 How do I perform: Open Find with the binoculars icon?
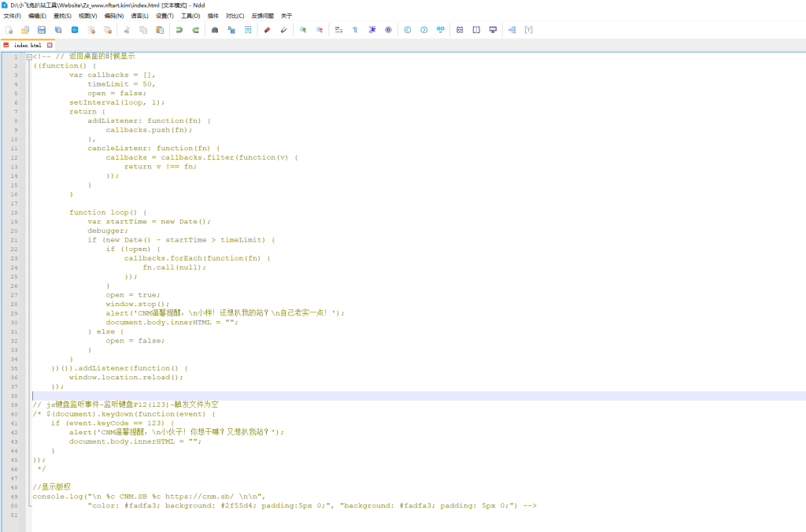click(x=215, y=30)
